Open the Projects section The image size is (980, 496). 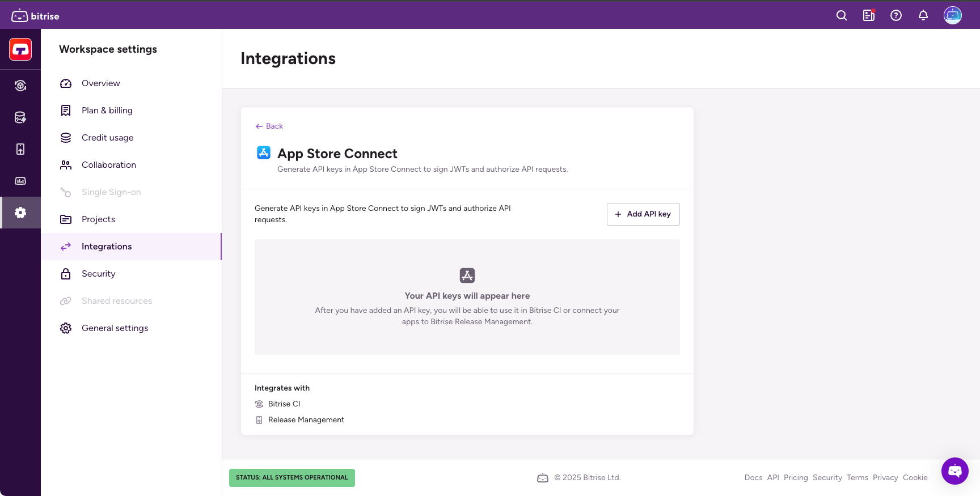click(131, 219)
